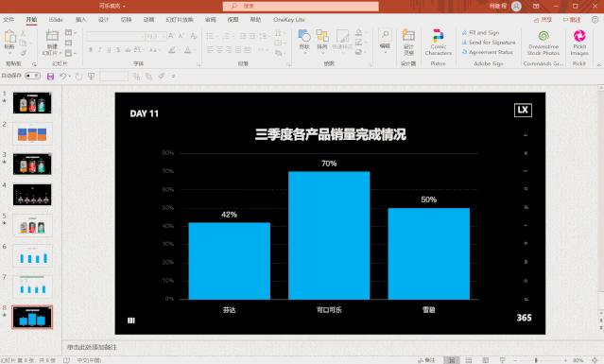Click the smiley feedback icon
The image size is (604, 364).
595,19
